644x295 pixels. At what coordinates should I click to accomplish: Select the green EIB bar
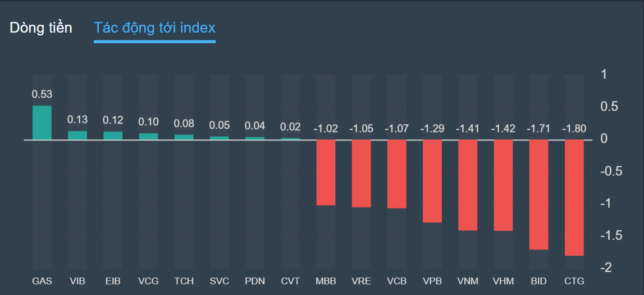[x=113, y=135]
